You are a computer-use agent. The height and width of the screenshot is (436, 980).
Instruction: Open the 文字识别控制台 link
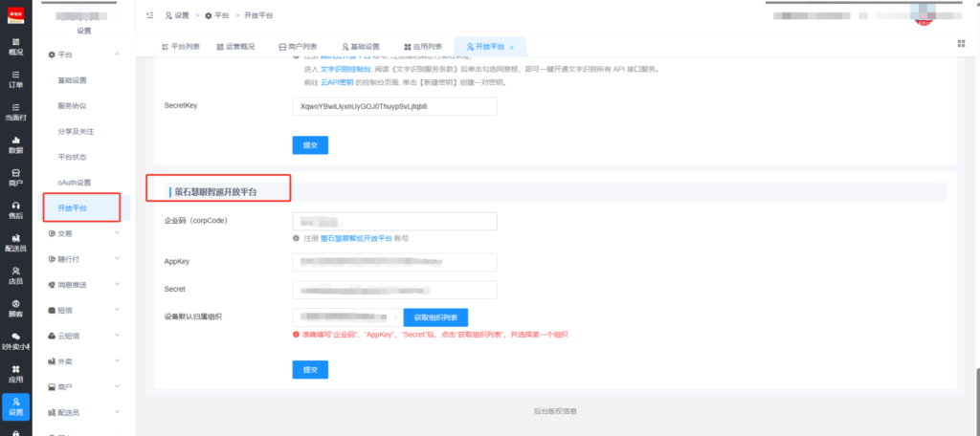point(345,70)
